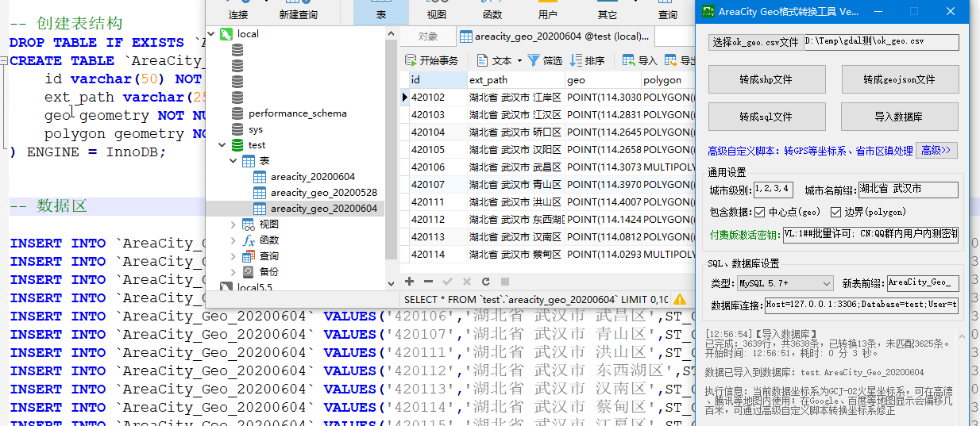The width and height of the screenshot is (980, 426).
Task: Click the 城市名前缀 input field
Action: click(x=908, y=190)
